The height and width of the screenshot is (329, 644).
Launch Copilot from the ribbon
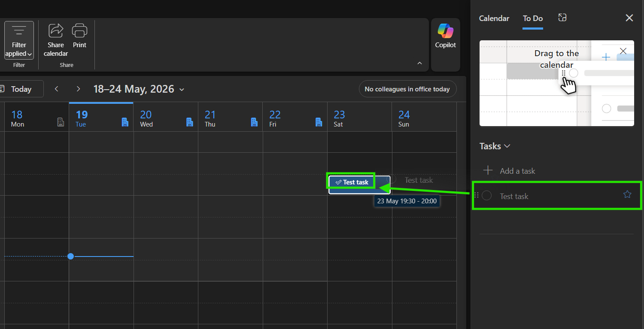tap(446, 36)
